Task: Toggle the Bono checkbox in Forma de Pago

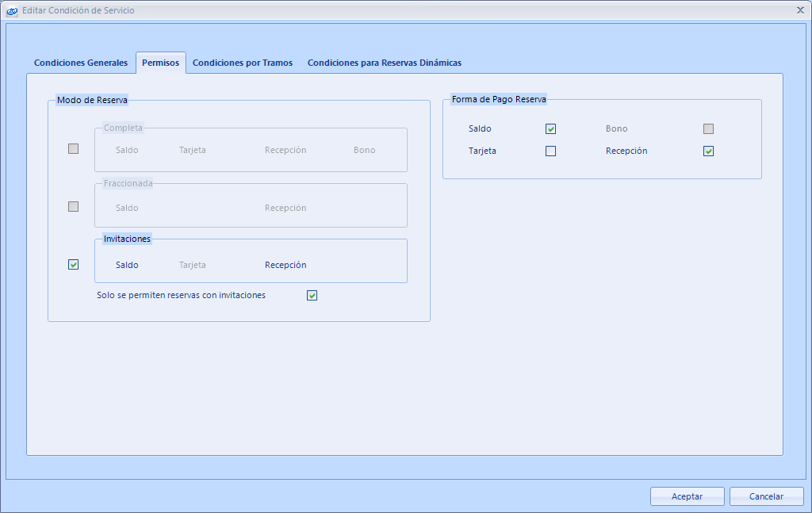Action: point(709,129)
